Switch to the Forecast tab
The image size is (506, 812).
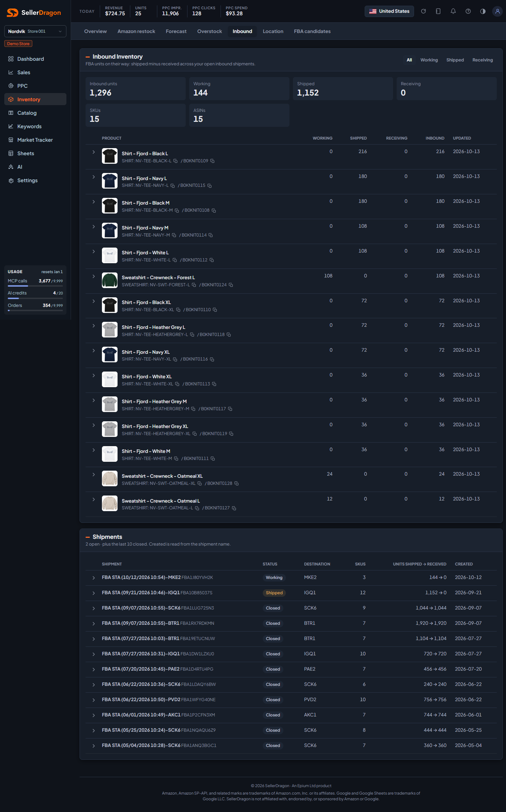pyautogui.click(x=176, y=31)
